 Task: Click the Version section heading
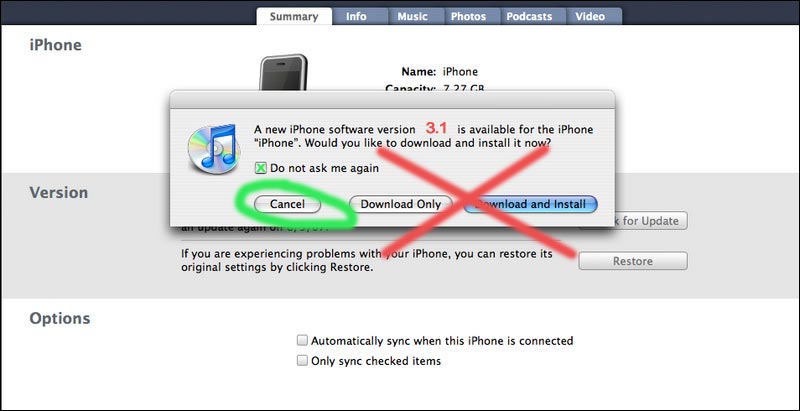[59, 192]
